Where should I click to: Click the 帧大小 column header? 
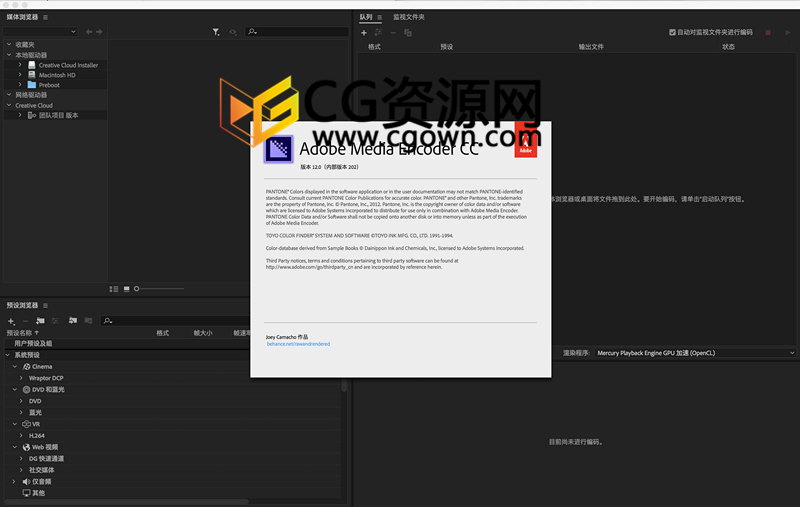pyautogui.click(x=203, y=333)
